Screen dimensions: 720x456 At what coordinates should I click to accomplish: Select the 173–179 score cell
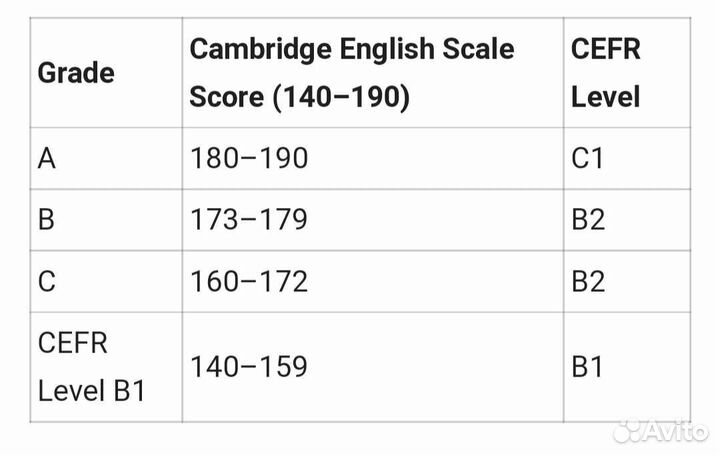[249, 220]
